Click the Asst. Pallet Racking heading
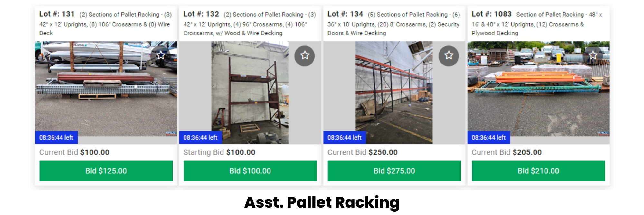This screenshot has width=644, height=215. click(322, 203)
